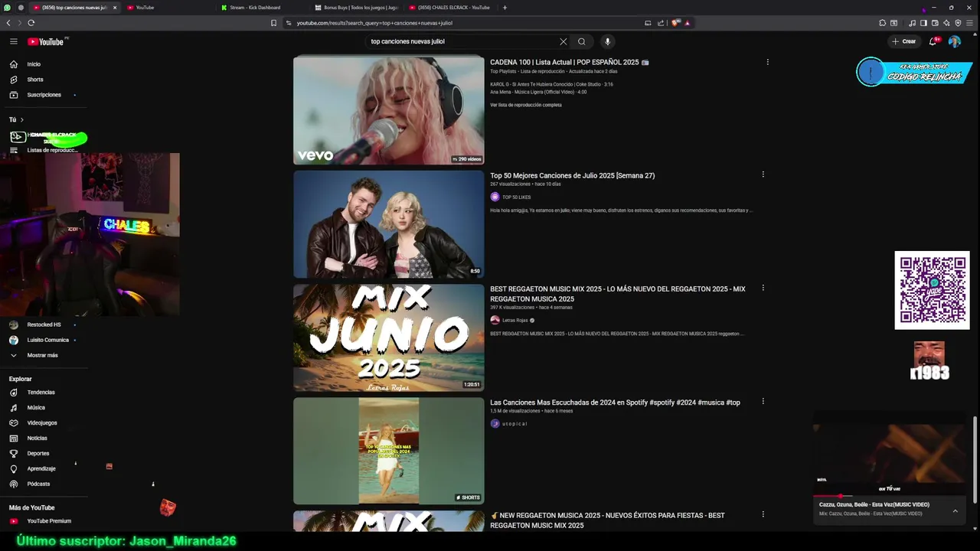Screen dimensions: 980x551
Task: Open Videojuegos in Explorar
Action: 42,423
